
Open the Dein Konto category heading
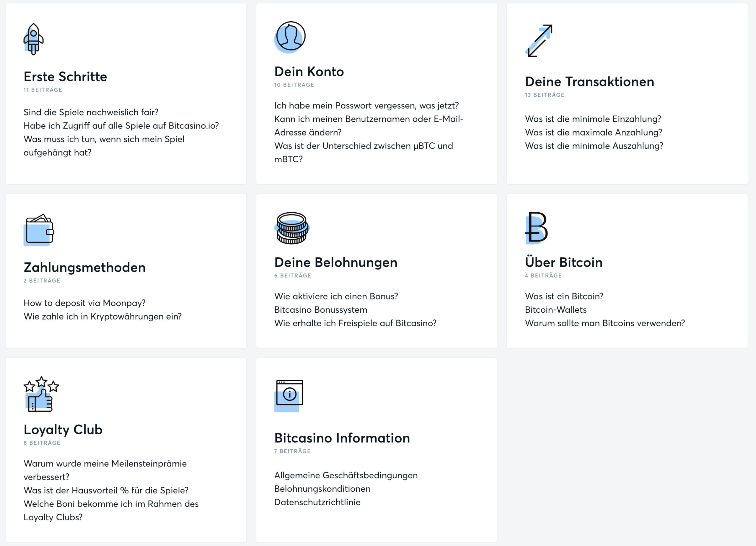click(309, 72)
